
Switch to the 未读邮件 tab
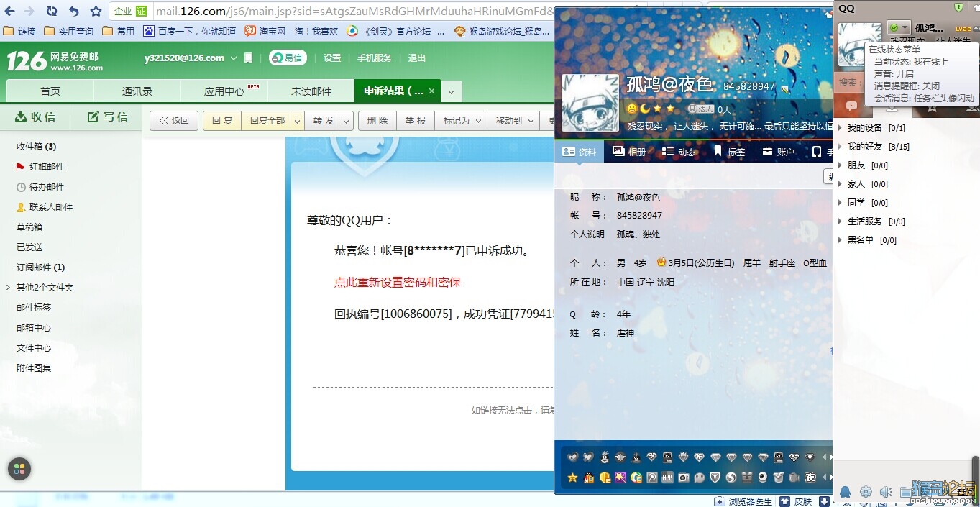pyautogui.click(x=311, y=91)
